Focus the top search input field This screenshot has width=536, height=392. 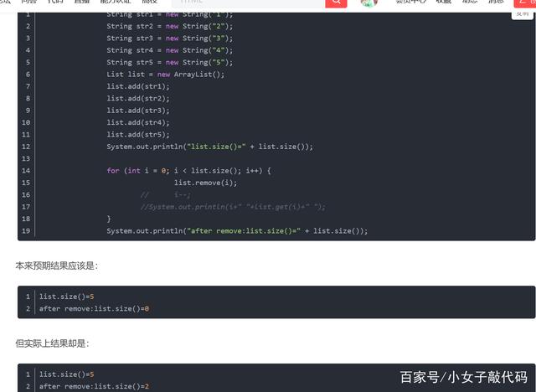pos(248,3)
